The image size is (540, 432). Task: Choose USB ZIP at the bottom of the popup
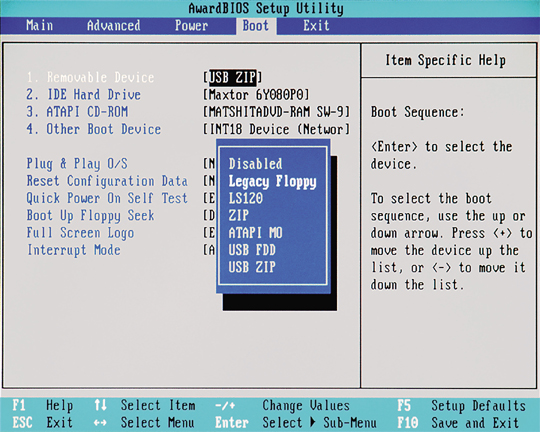coord(252,267)
